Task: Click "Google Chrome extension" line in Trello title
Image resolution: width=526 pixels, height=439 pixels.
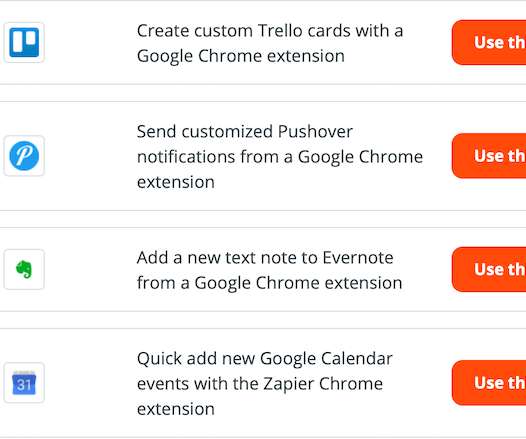Action: 241,56
